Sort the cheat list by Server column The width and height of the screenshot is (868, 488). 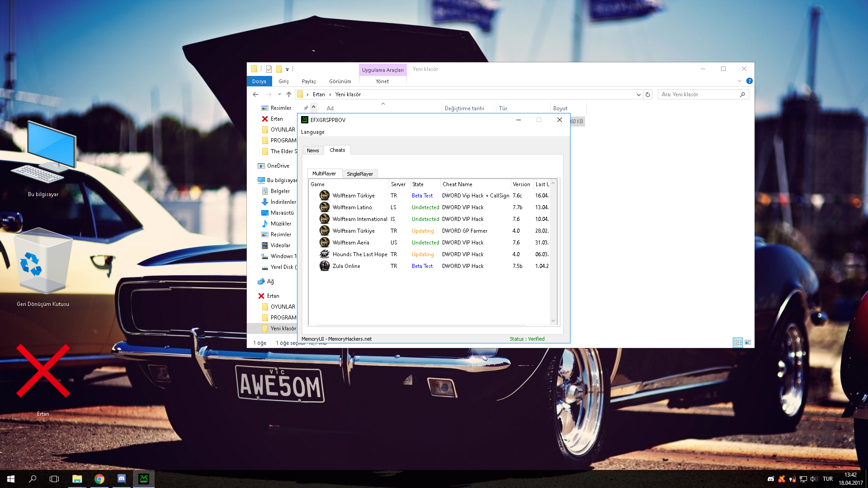click(x=400, y=184)
